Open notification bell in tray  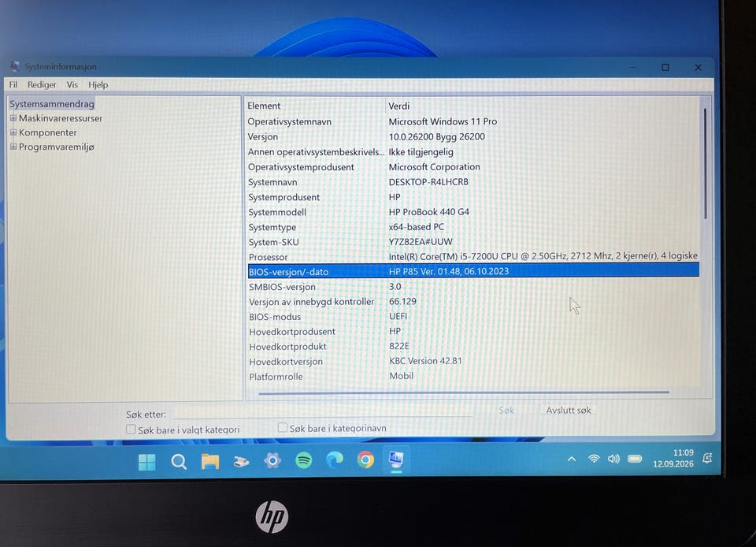(707, 458)
